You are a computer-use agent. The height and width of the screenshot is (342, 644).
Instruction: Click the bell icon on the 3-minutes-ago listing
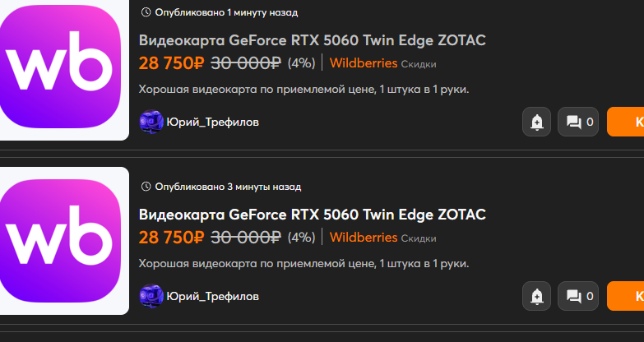pyautogui.click(x=537, y=296)
